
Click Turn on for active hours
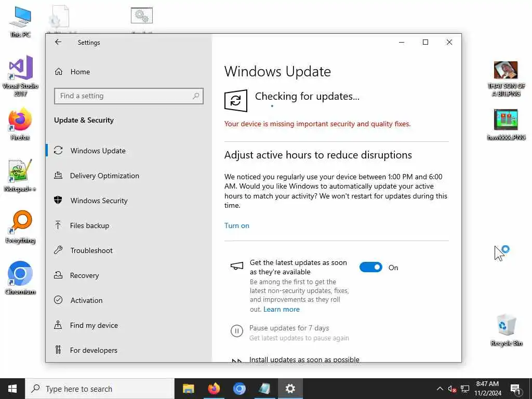tap(237, 225)
